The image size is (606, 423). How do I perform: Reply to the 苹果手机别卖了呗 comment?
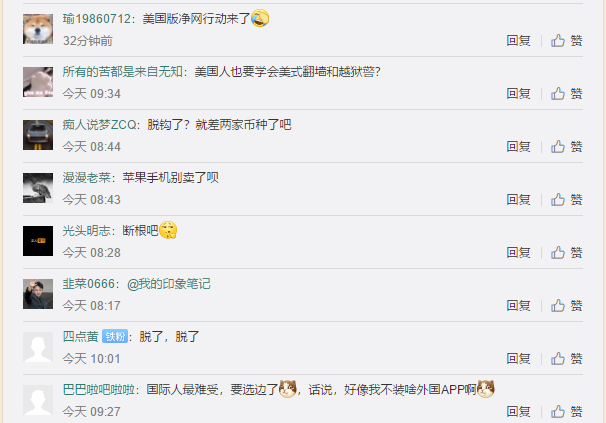pos(518,200)
